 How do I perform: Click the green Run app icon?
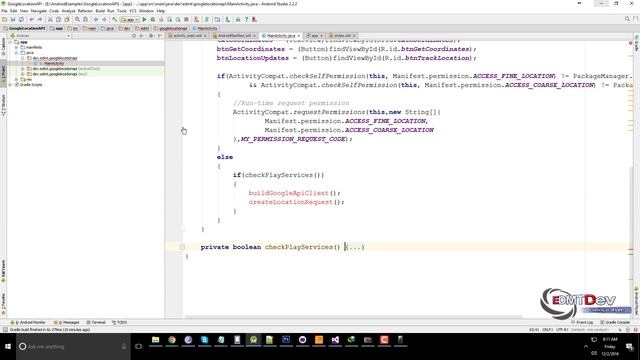pos(144,19)
